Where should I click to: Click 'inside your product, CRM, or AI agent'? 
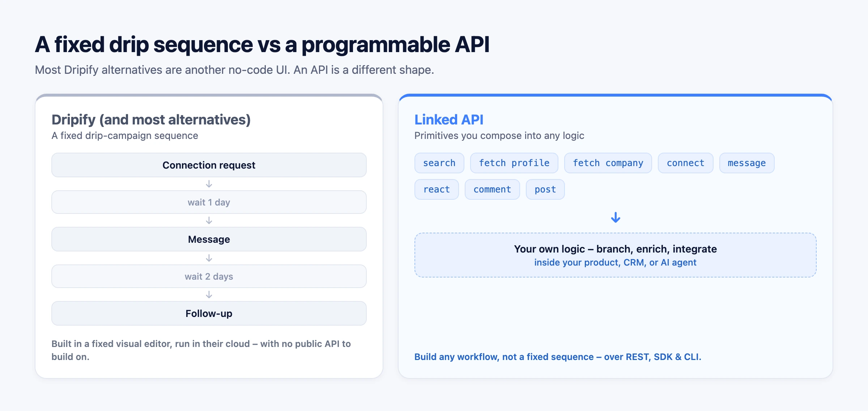click(x=615, y=263)
